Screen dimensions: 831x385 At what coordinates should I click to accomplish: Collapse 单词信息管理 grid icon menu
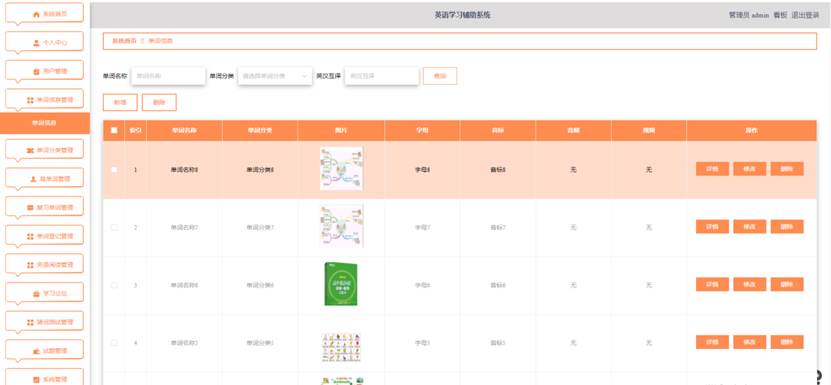[x=30, y=100]
